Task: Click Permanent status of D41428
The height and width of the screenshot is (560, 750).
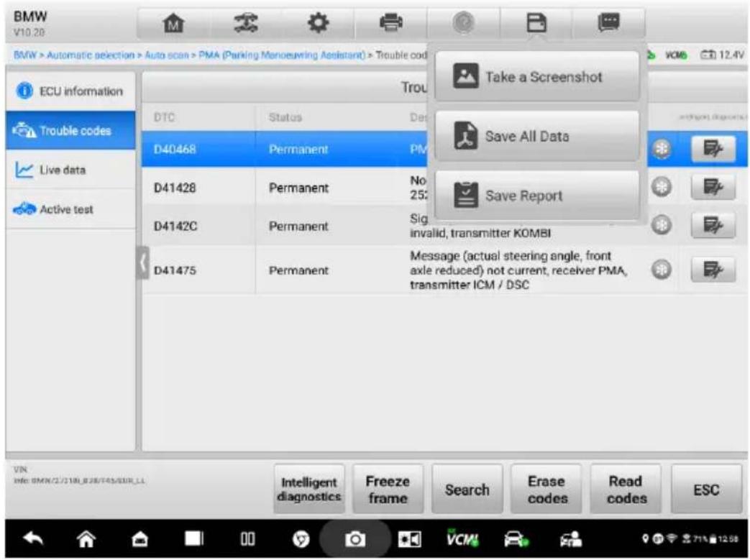Action: [298, 188]
